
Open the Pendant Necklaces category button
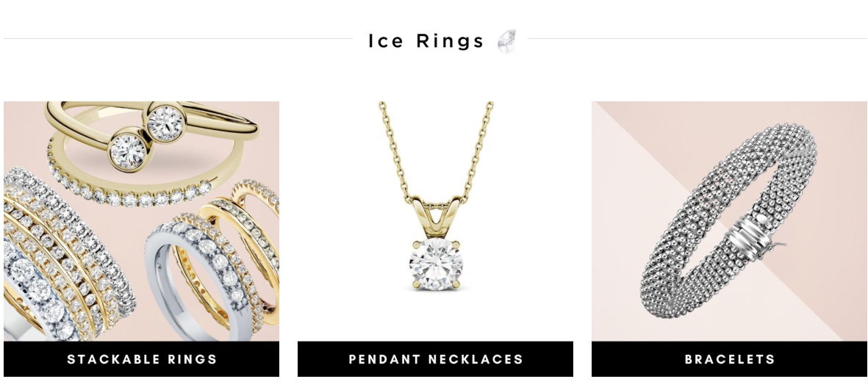click(x=435, y=359)
